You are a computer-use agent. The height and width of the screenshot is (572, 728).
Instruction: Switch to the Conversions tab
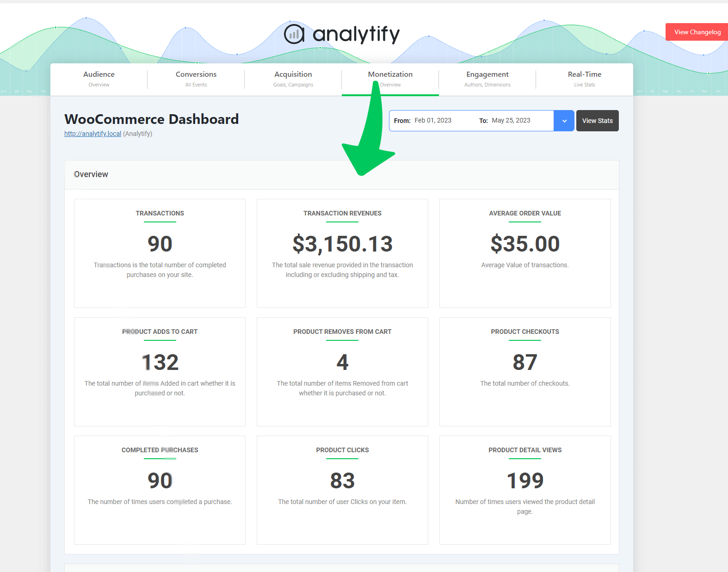196,79
